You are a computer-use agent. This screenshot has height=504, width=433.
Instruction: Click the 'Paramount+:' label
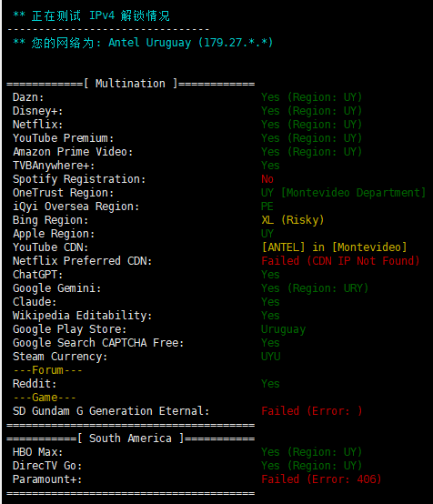click(x=47, y=480)
